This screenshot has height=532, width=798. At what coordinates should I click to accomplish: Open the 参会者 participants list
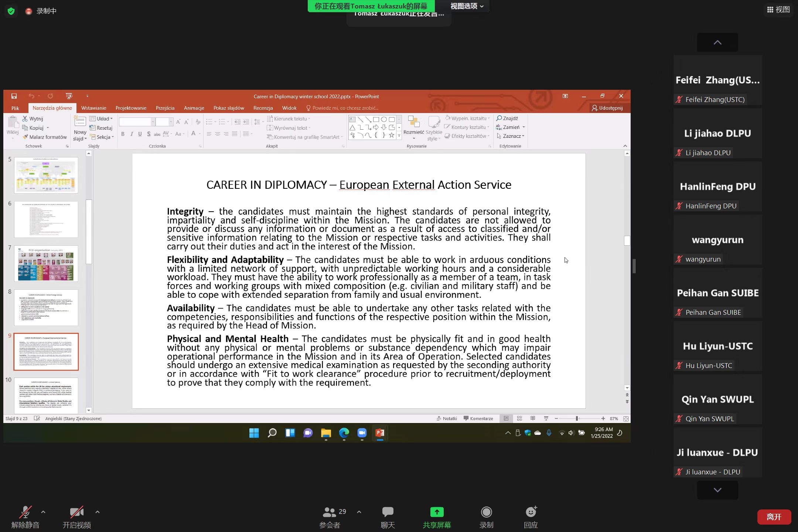(x=329, y=512)
